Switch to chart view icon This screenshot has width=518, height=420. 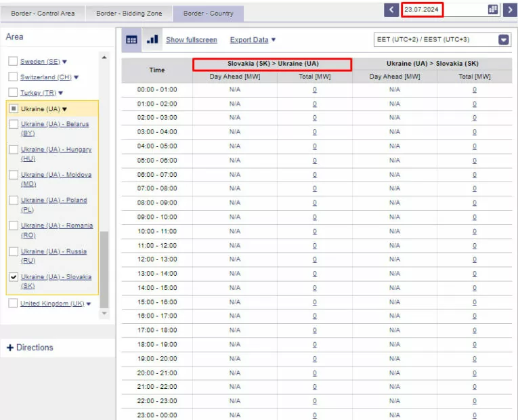[x=152, y=39]
